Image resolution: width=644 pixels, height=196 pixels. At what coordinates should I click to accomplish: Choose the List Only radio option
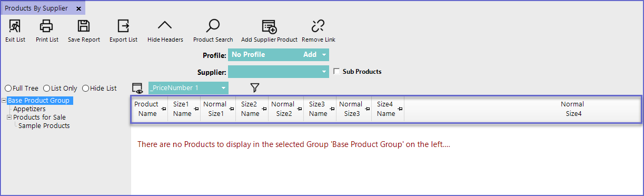point(46,89)
